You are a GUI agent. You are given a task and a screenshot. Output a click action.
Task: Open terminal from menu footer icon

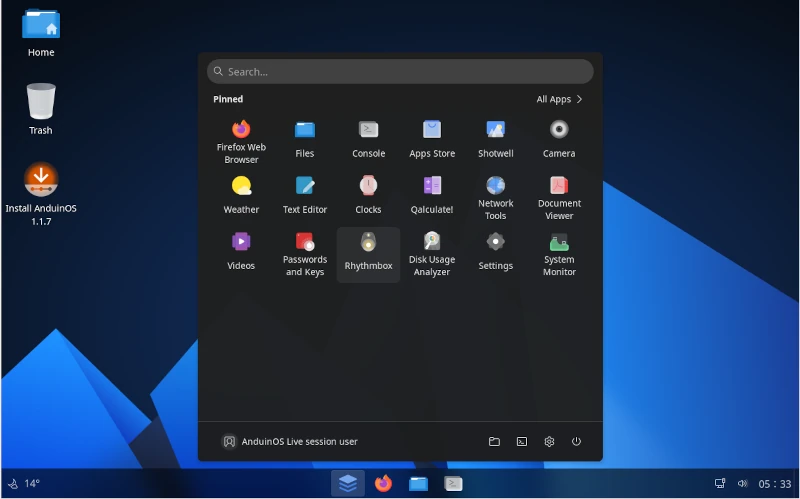[521, 441]
